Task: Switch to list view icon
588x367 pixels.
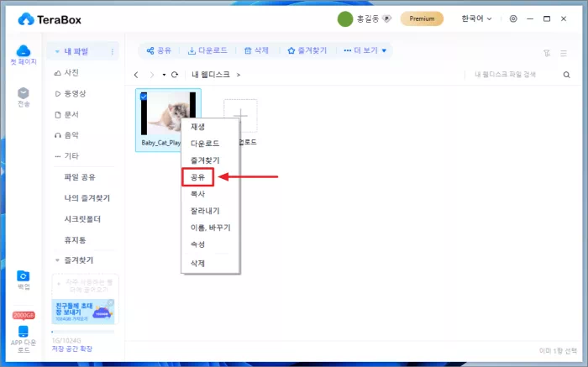Action: [564, 53]
